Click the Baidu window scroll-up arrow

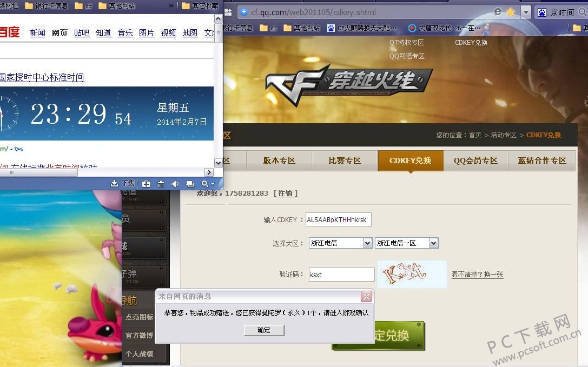pos(218,18)
